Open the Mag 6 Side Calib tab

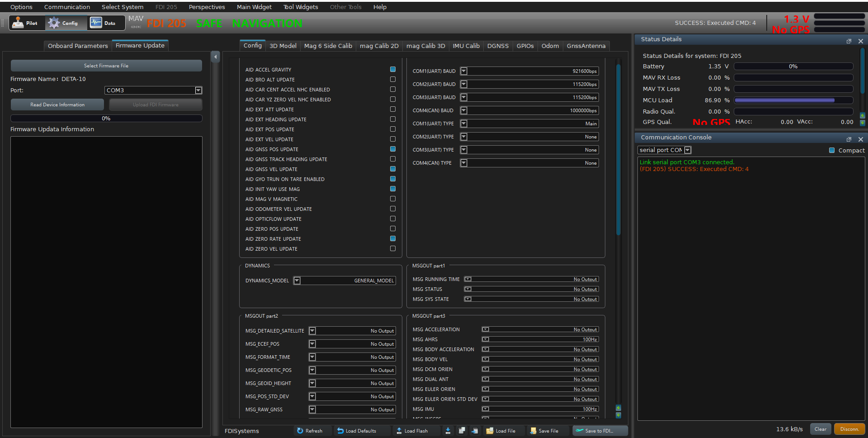click(328, 46)
